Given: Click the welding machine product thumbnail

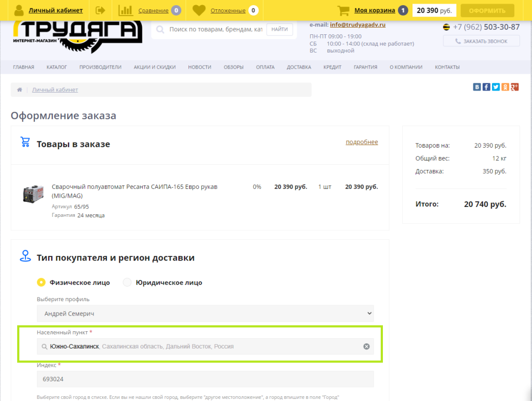Looking at the screenshot, I should 33,194.
